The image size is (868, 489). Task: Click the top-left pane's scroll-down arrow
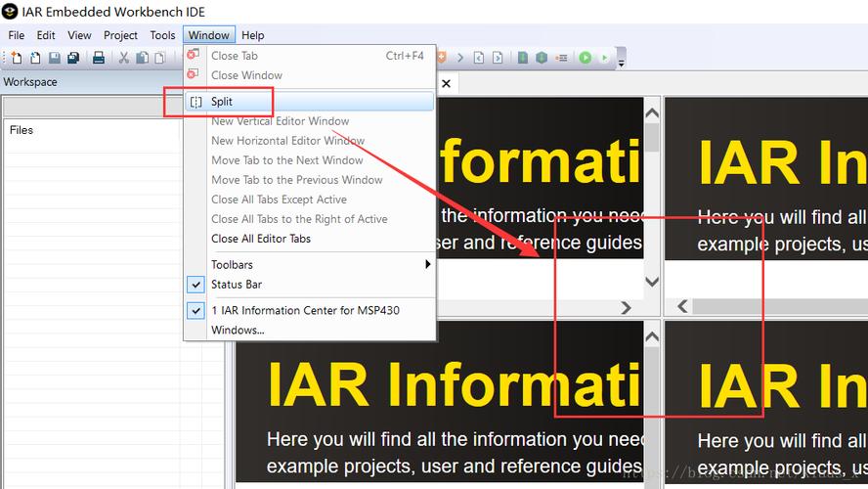652,282
